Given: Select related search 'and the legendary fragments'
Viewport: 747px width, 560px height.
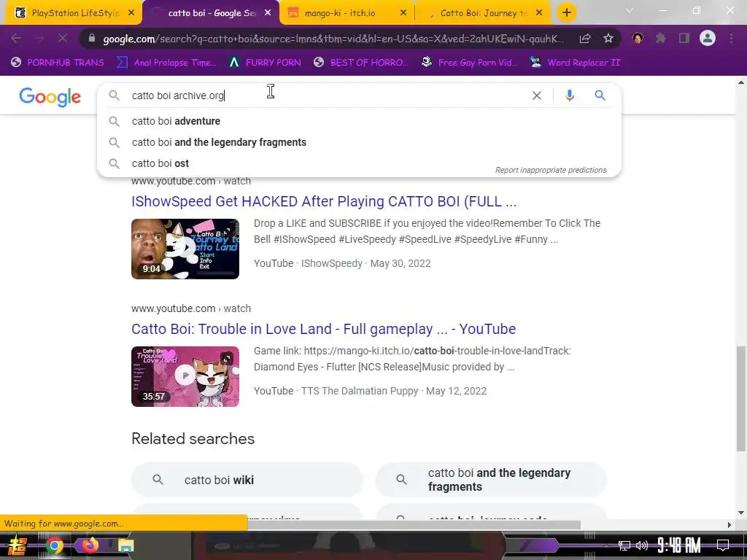Looking at the screenshot, I should pyautogui.click(x=491, y=480).
